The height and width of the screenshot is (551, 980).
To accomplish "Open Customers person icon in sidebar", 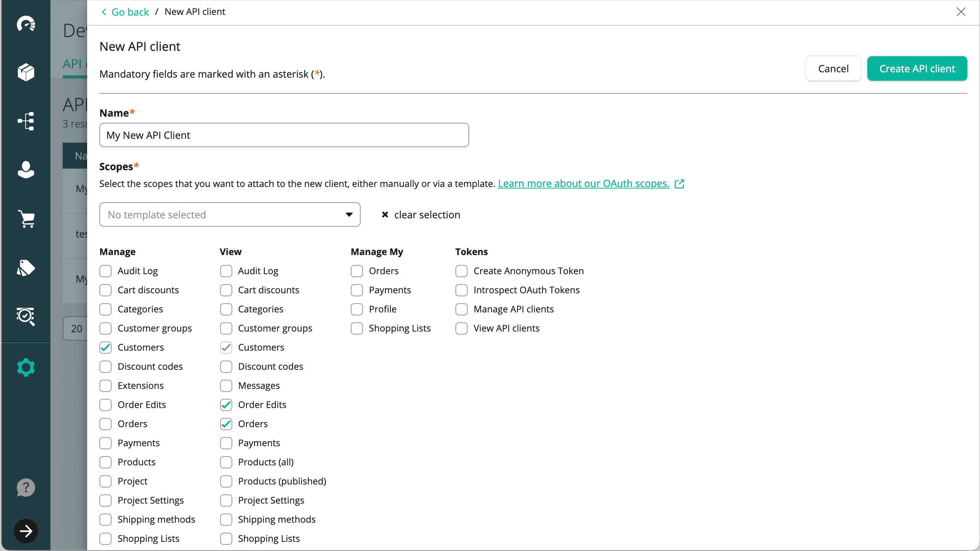I will point(26,169).
